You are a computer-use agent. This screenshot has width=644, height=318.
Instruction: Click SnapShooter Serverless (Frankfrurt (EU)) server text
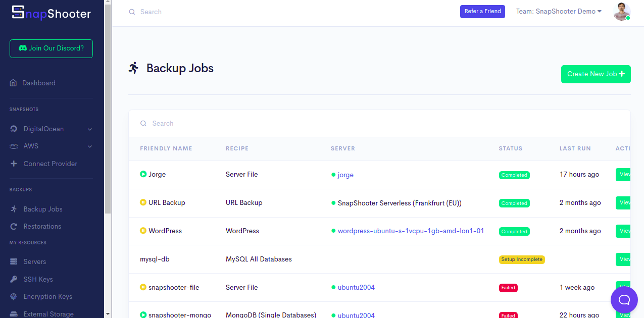tap(400, 202)
